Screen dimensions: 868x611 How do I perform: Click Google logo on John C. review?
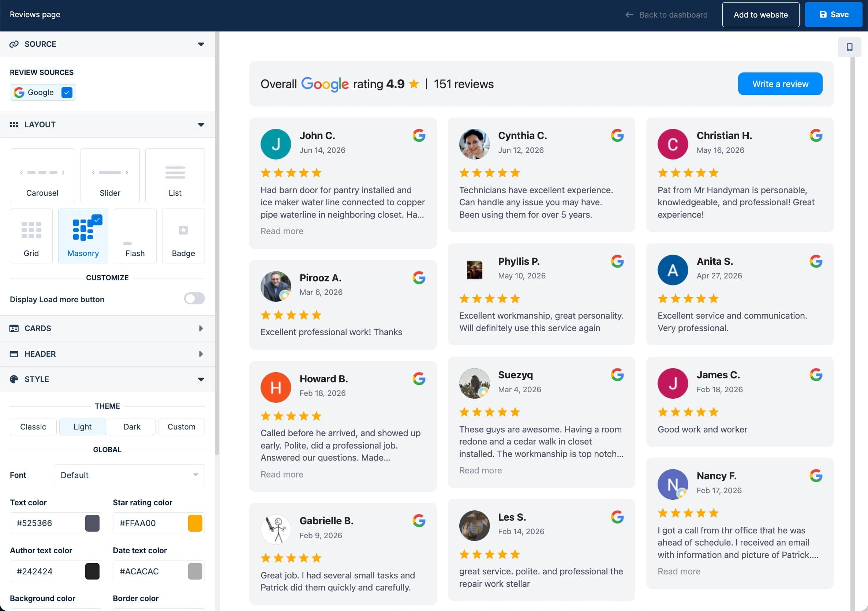(x=419, y=135)
